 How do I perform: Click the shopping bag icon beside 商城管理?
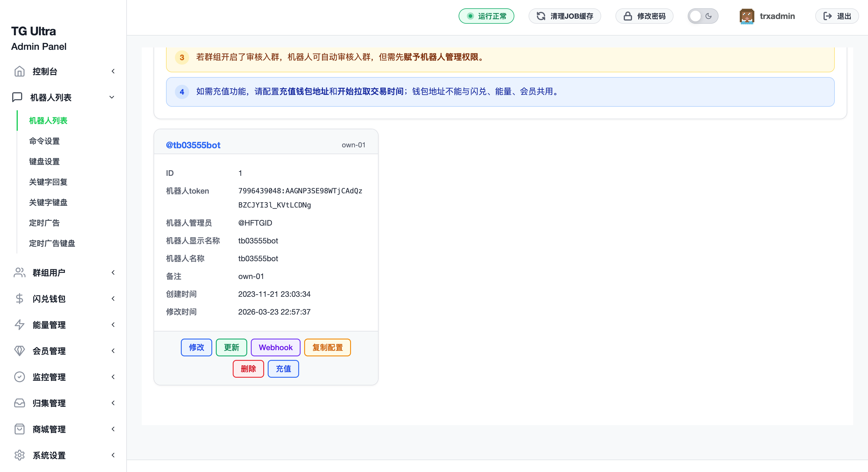[x=20, y=429]
